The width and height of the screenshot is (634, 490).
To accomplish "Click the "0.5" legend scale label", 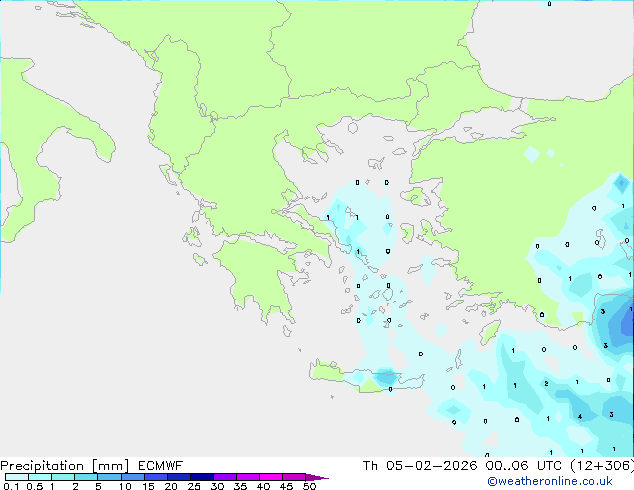I will 35,486.
